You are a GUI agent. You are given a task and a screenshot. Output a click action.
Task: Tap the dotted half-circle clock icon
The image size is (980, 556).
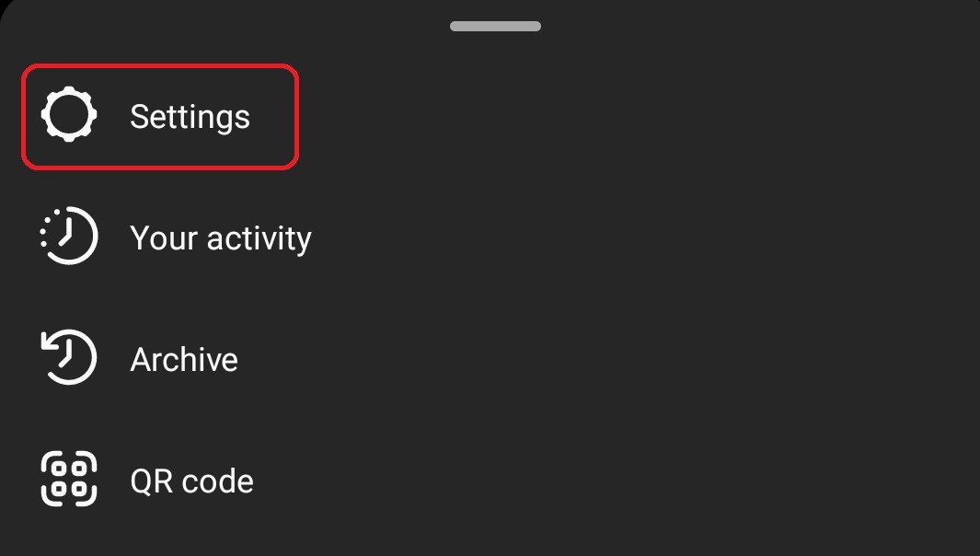click(x=69, y=236)
